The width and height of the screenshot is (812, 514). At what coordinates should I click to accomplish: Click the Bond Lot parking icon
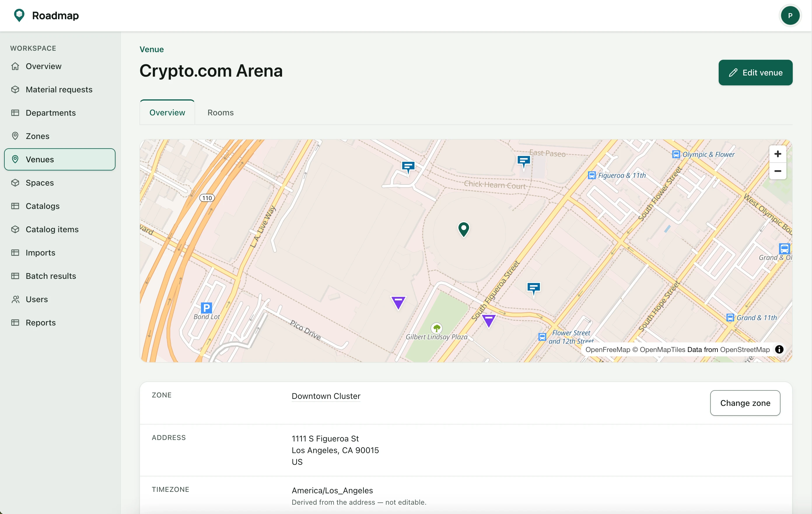206,307
